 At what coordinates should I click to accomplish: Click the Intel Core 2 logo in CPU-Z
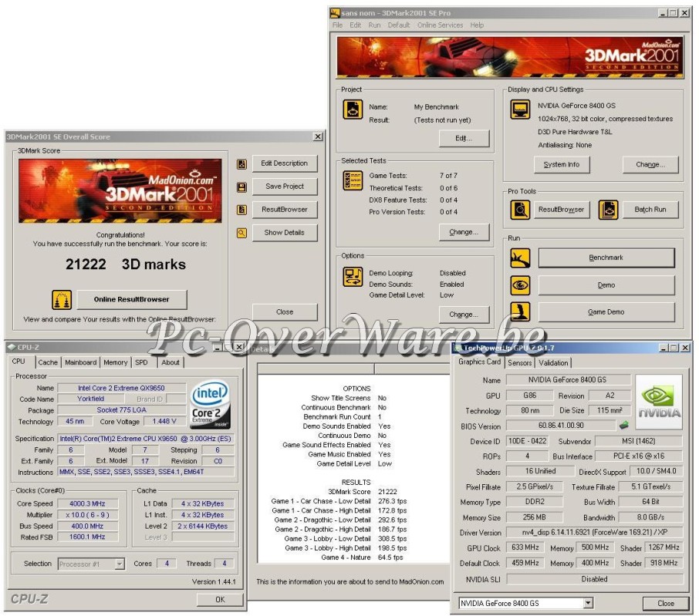click(x=210, y=405)
